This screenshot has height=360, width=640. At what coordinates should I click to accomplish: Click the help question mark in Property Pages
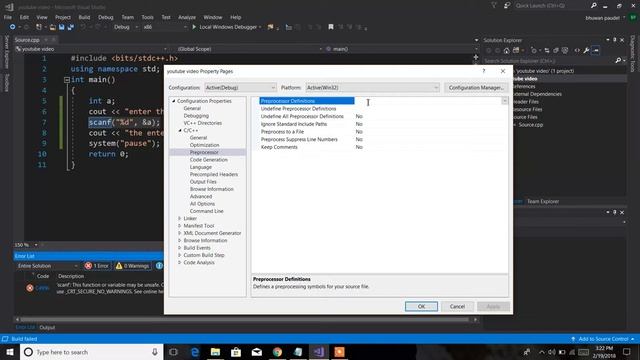click(484, 71)
